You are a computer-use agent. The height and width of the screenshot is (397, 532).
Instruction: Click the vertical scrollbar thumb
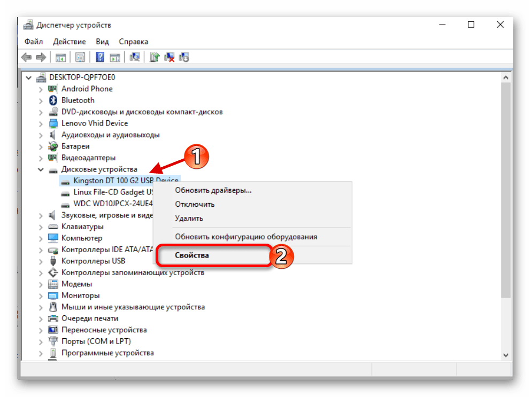click(x=506, y=190)
